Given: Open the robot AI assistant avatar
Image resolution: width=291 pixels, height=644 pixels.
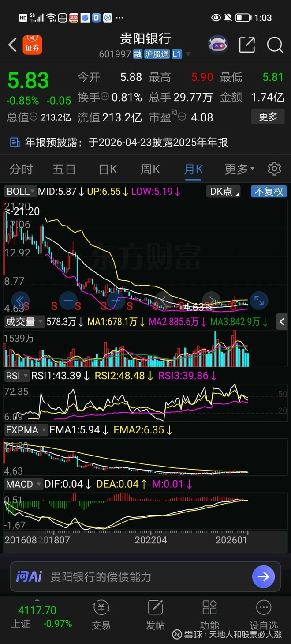Looking at the screenshot, I should click(217, 45).
